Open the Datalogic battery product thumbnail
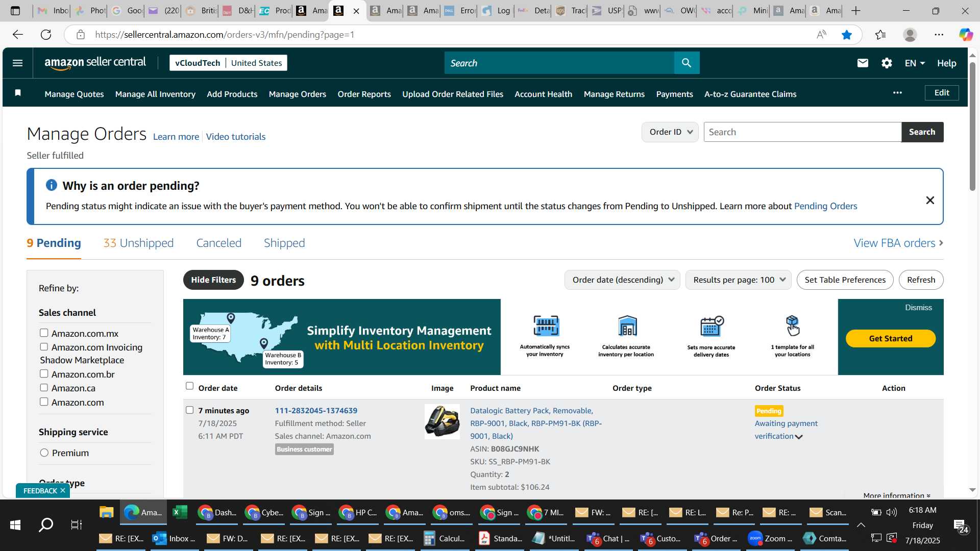Screen dimensions: 980x551 tap(442, 421)
